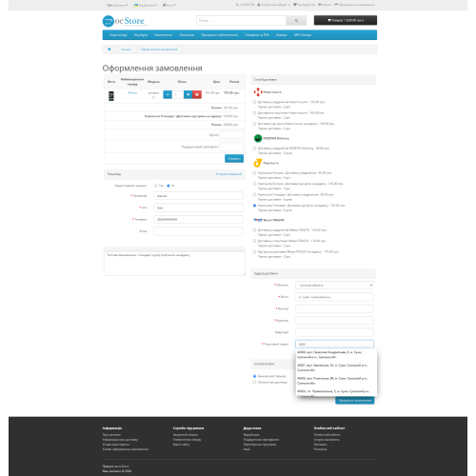The height and width of the screenshot is (476, 476).
Task: Click the Nova Poshta red logo
Action: [258, 92]
